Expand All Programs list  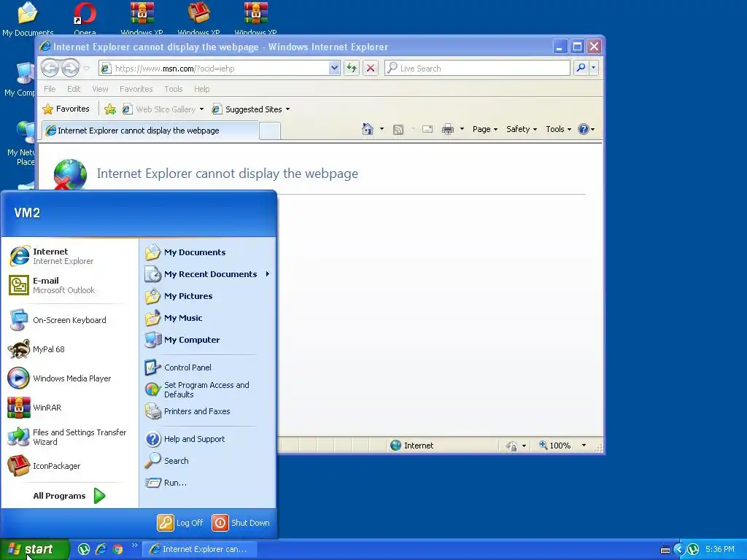(x=69, y=496)
